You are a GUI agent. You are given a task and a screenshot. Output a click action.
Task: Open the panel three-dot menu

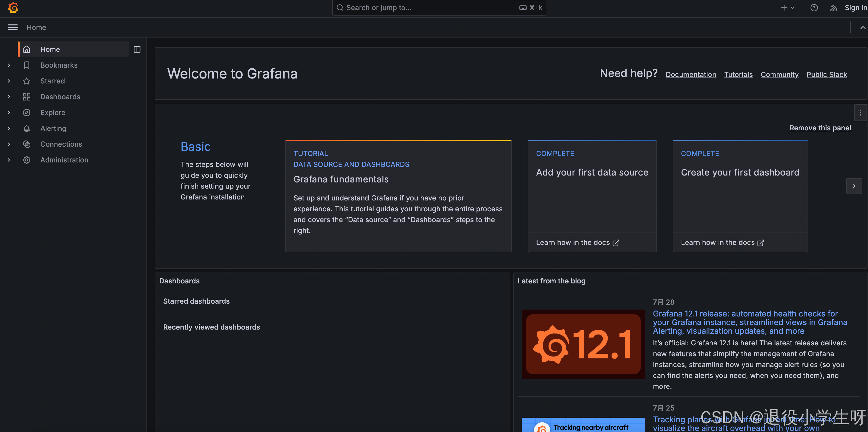[x=860, y=113]
